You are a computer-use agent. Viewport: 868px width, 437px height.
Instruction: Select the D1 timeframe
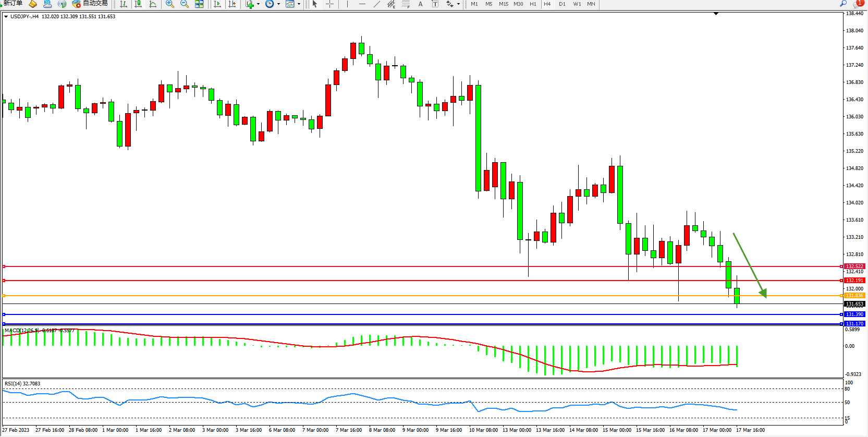(562, 4)
